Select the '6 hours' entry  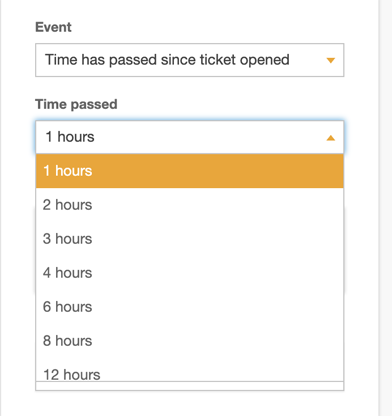coord(190,307)
